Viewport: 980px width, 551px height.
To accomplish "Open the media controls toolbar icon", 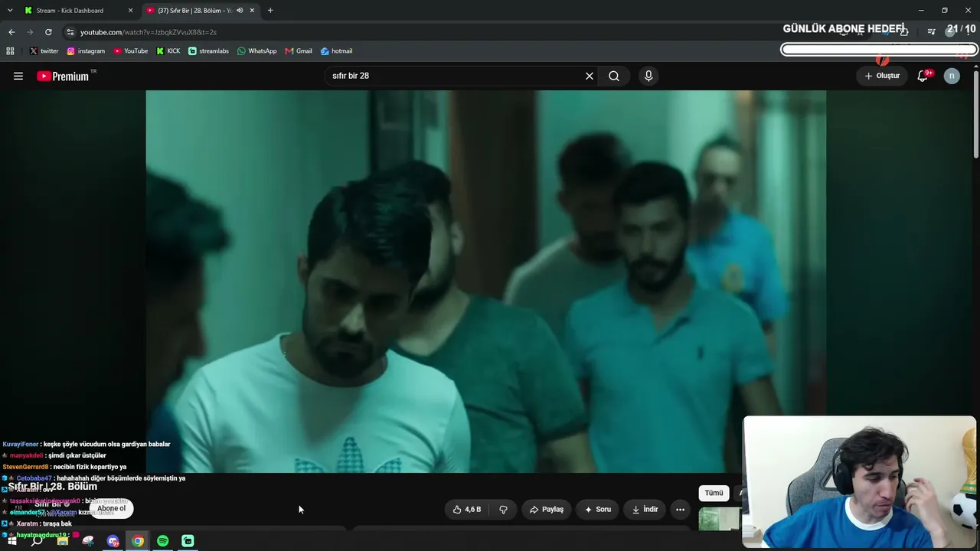I will pos(931,32).
